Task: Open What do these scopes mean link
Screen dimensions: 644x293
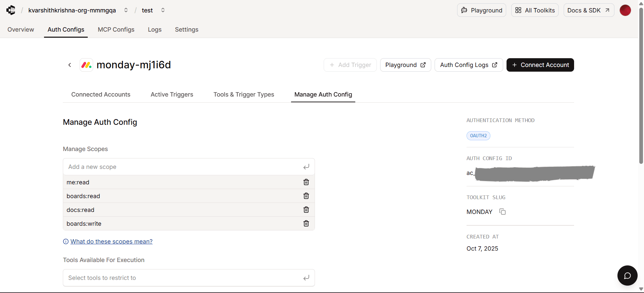Action: [x=112, y=242]
